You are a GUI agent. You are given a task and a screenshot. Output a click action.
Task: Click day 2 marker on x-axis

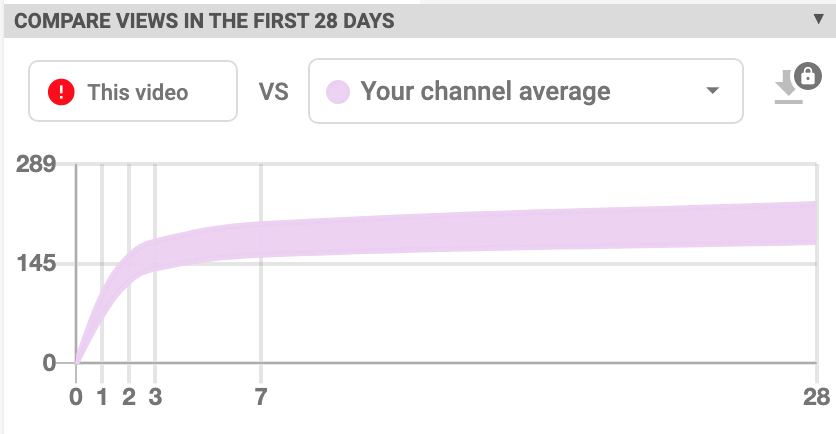coord(128,397)
